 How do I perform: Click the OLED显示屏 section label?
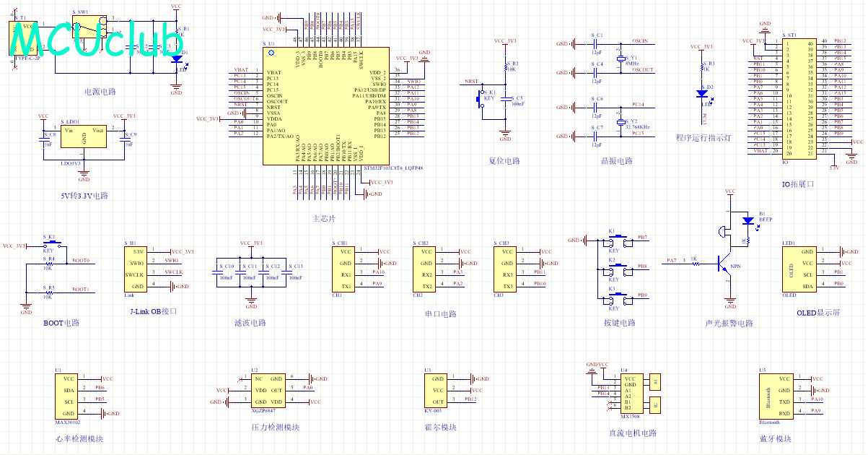coord(818,313)
